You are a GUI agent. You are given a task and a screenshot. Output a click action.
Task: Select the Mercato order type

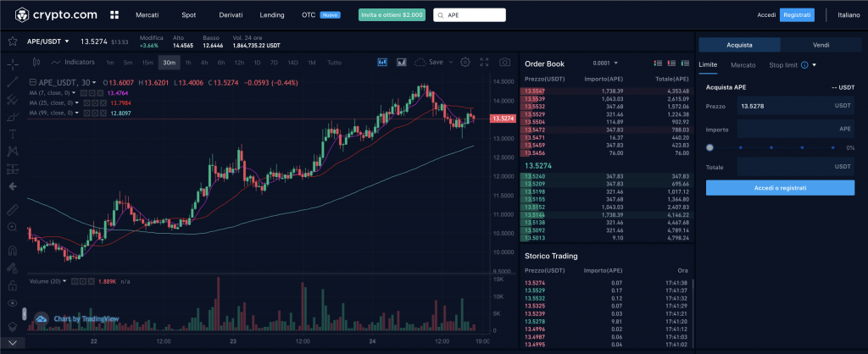(x=743, y=65)
